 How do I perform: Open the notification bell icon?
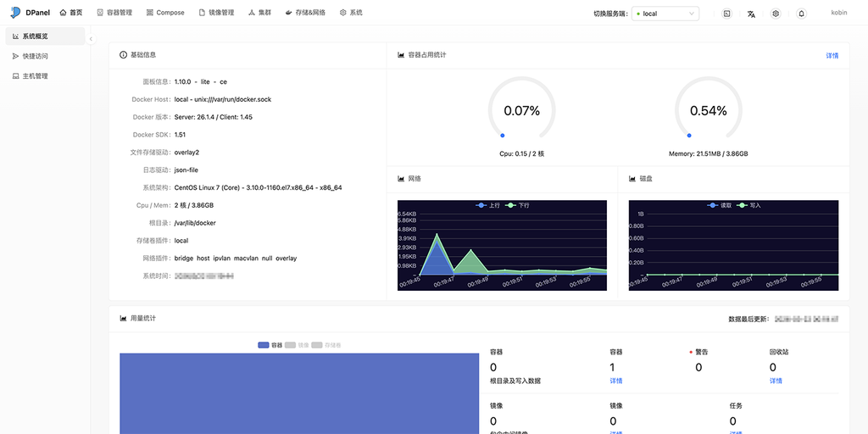pyautogui.click(x=801, y=14)
